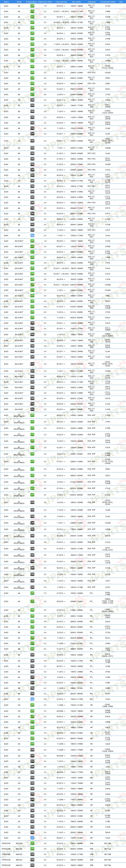Screen dimensions: 126x868
Task: Click the diesel ON icon in Macan MCT.BC row
Action: (x=32, y=860)
